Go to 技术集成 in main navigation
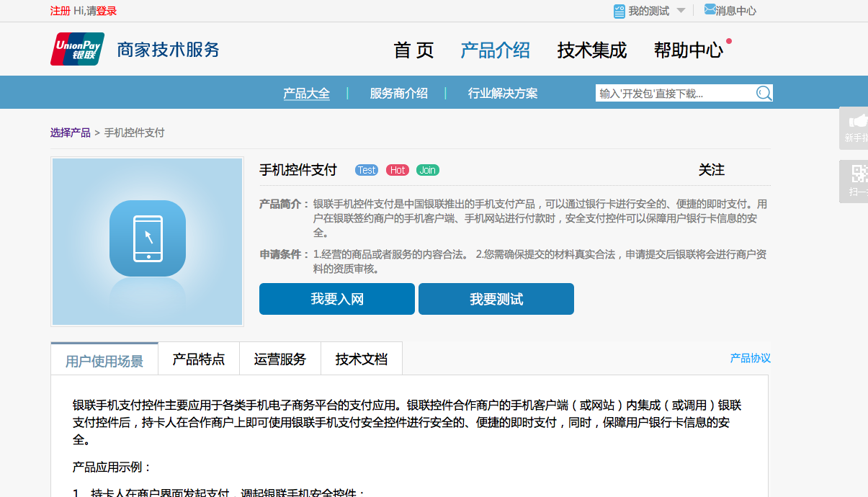This screenshot has width=868, height=497. pos(591,50)
